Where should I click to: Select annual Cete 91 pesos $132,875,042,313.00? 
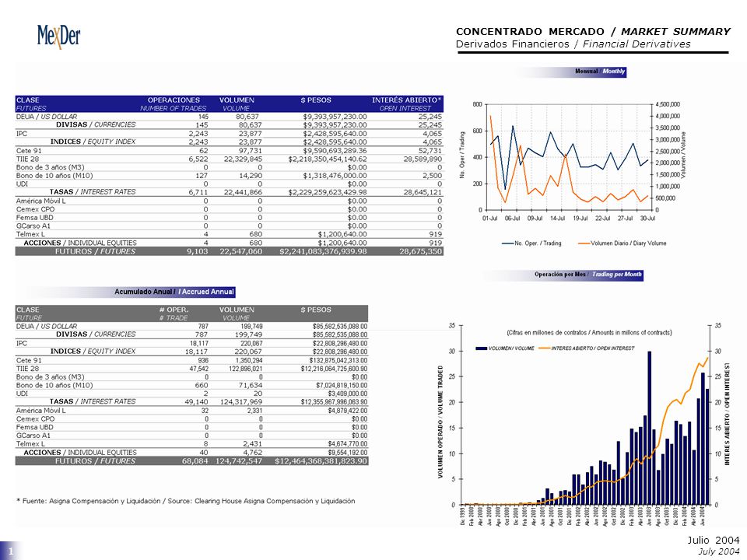pyautogui.click(x=338, y=360)
